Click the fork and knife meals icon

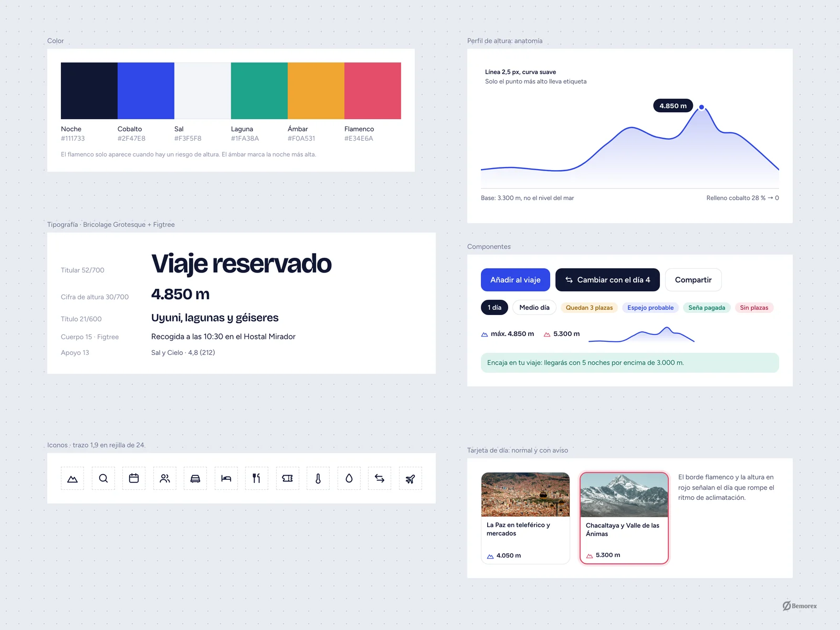coord(257,478)
